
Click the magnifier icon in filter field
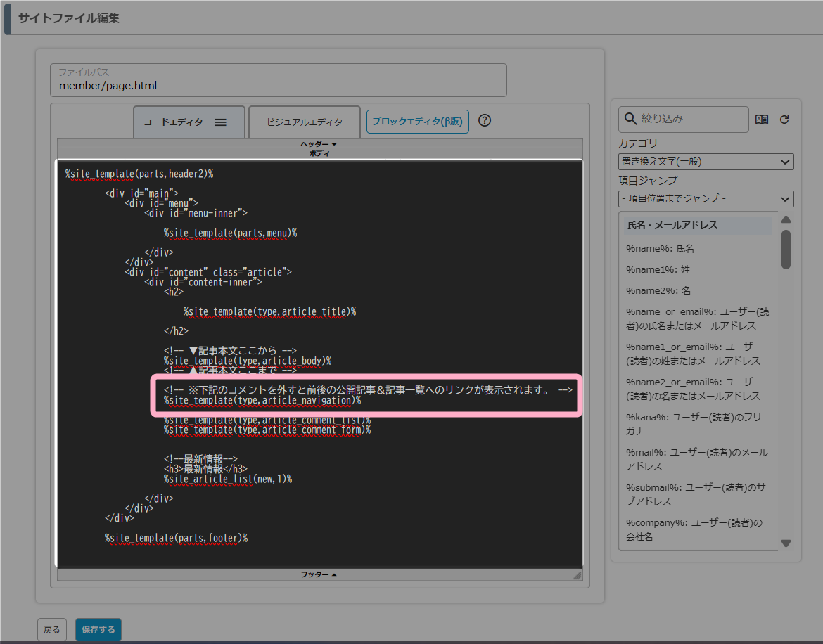pos(629,120)
